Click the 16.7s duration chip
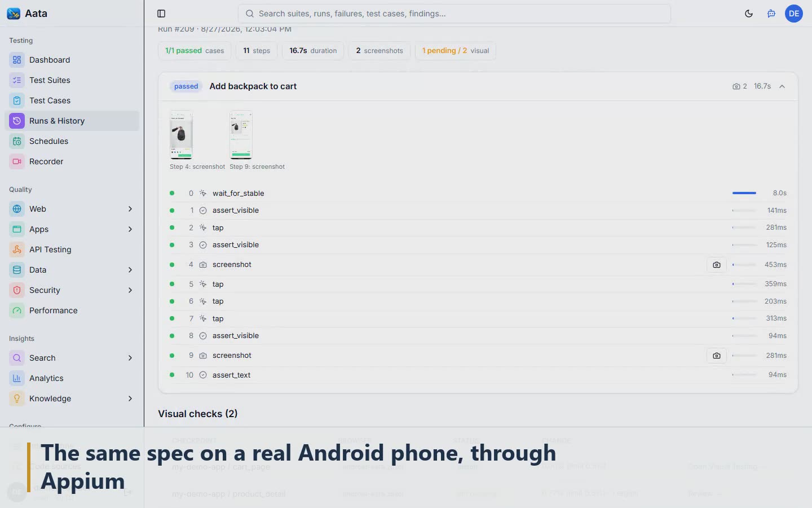The image size is (812, 508). (313, 51)
